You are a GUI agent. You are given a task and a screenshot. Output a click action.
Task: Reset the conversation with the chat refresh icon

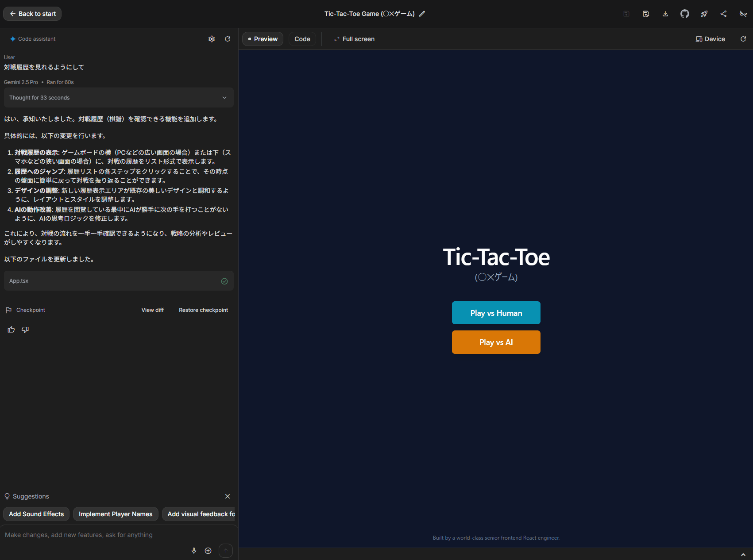click(228, 39)
